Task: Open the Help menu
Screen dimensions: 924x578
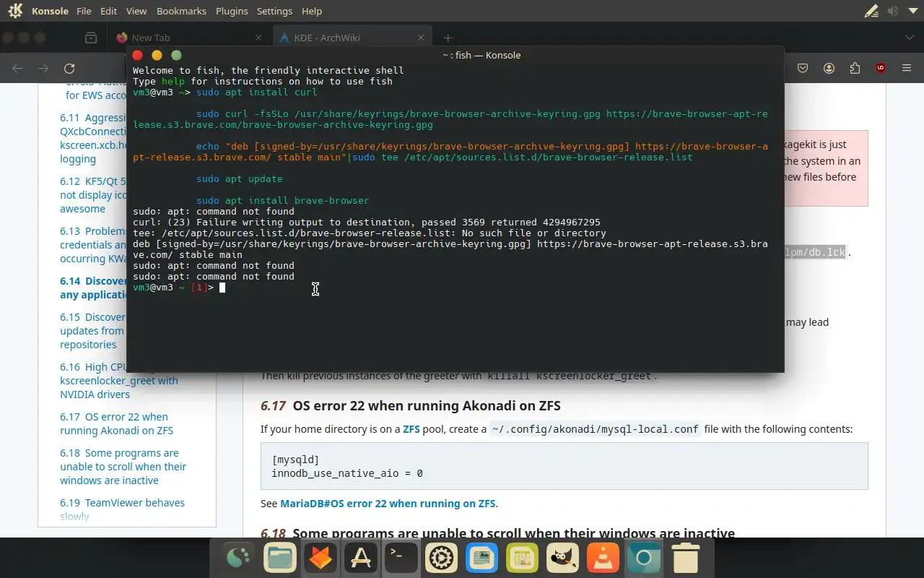Action: coord(312,11)
